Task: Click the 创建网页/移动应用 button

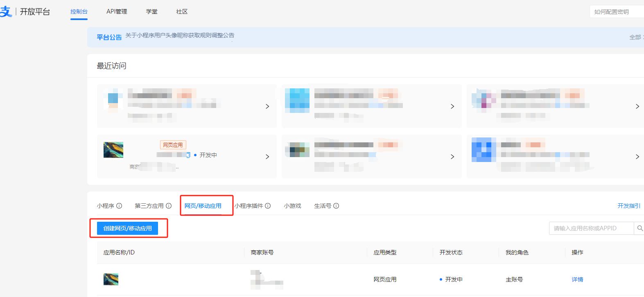Action: pyautogui.click(x=127, y=228)
